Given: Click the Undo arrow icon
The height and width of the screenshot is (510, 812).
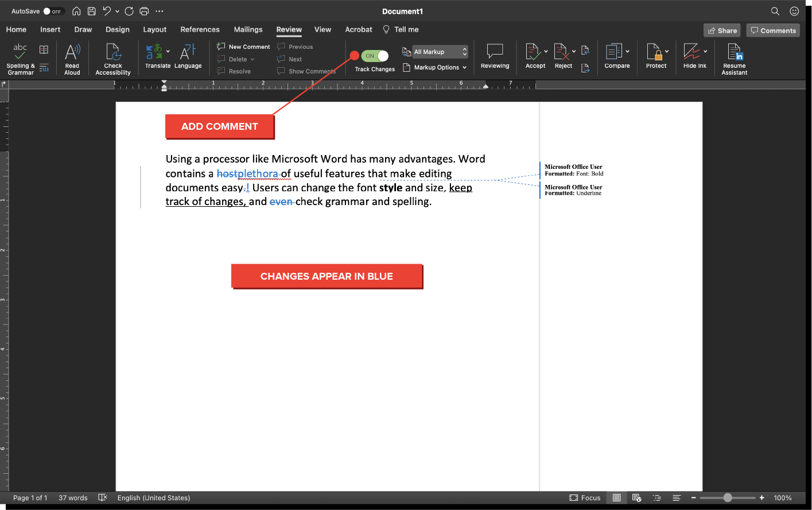Looking at the screenshot, I should (107, 11).
